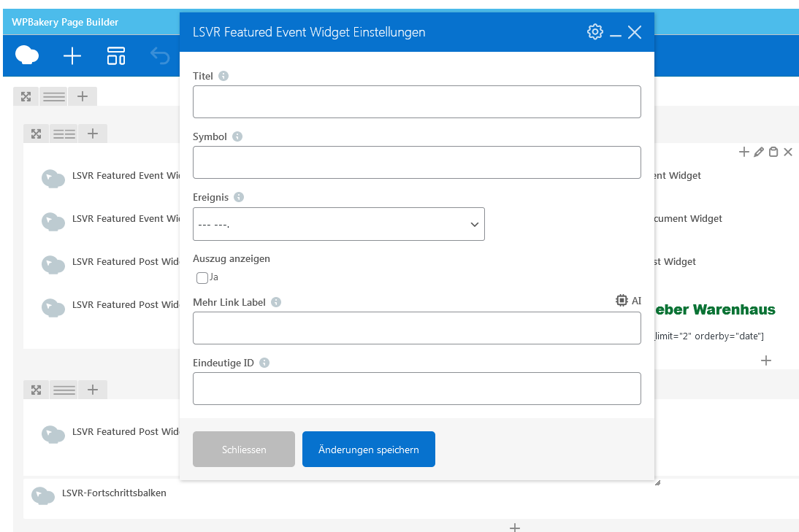
Task: Focus the Symbol text field
Action: coord(416,163)
